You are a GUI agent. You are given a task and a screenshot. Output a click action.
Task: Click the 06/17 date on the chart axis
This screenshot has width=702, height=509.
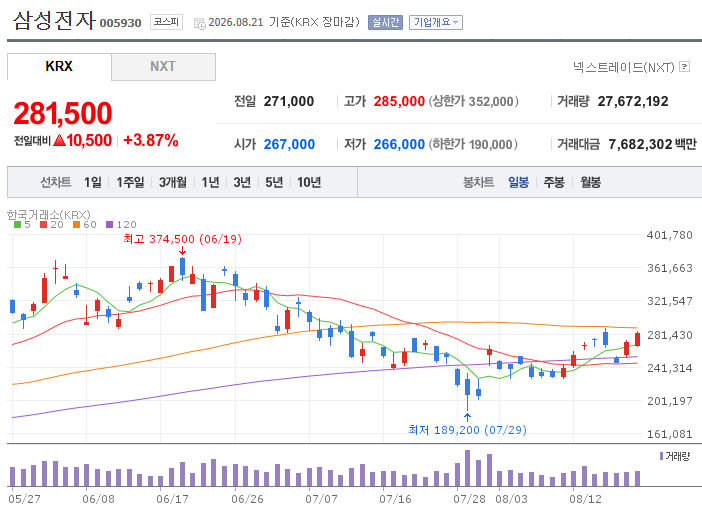(172, 499)
